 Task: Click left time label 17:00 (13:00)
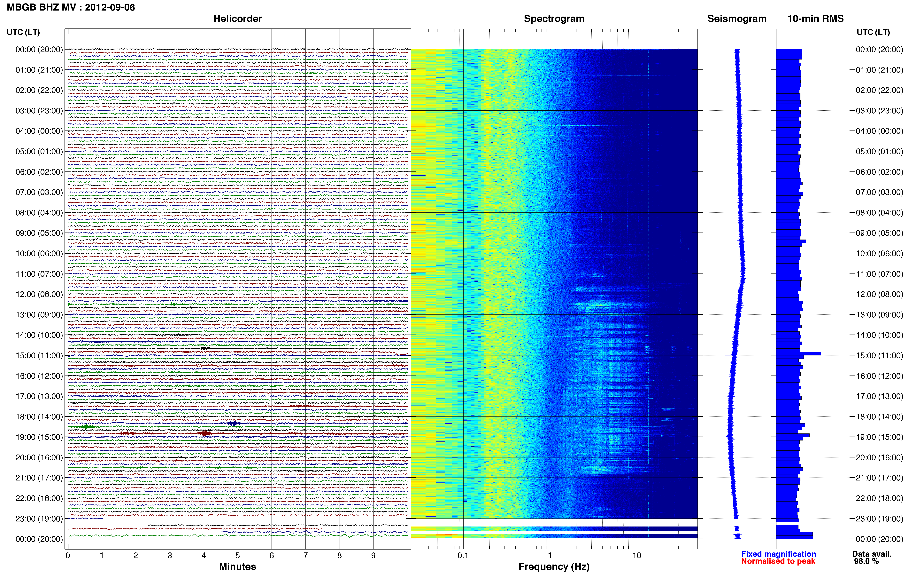click(x=39, y=396)
